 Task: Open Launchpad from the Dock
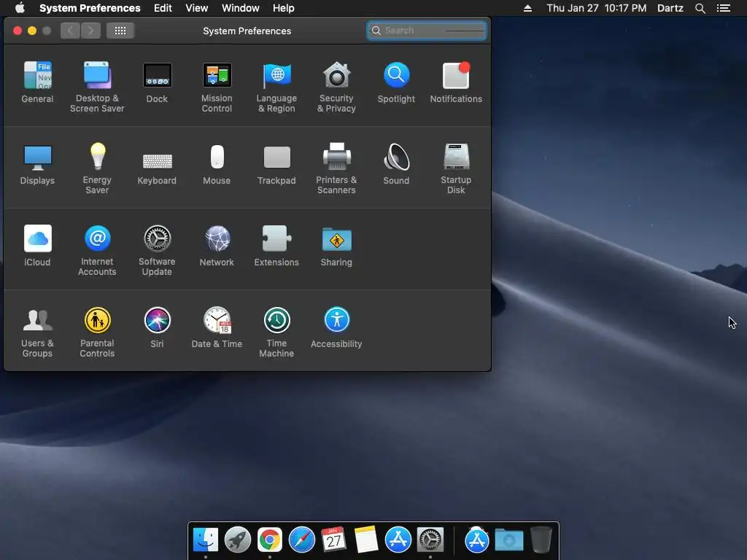point(238,540)
